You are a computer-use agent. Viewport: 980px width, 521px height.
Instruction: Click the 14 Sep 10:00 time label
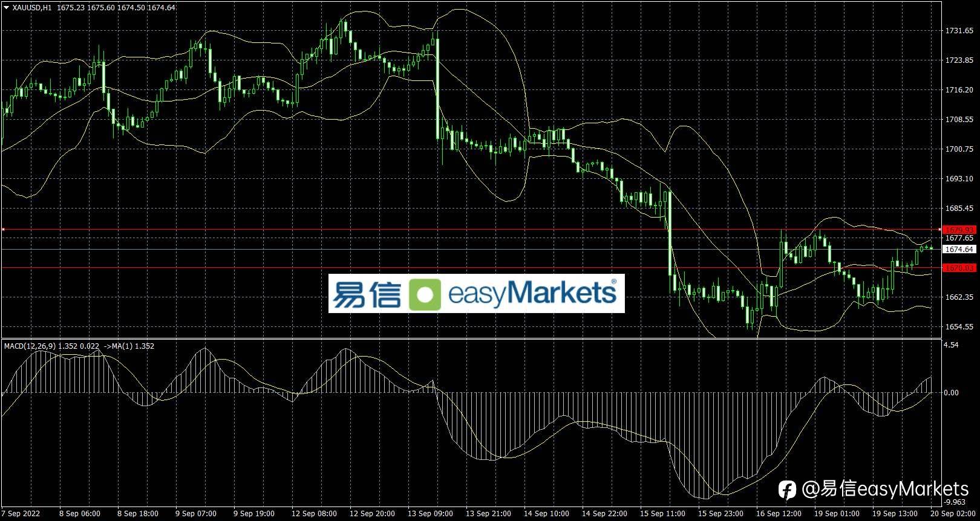(546, 514)
